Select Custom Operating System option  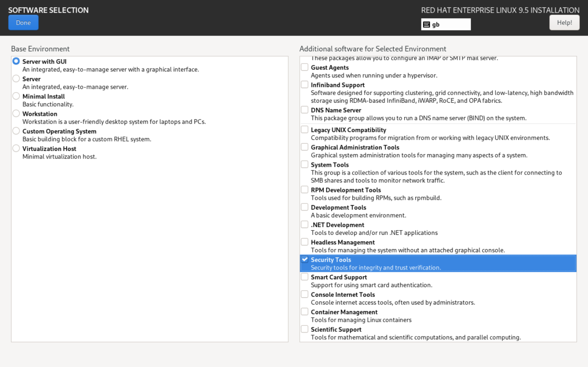[x=16, y=131]
